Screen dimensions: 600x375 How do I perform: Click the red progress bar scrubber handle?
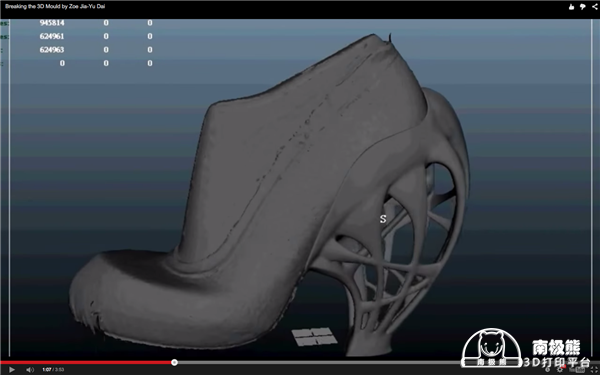pyautogui.click(x=174, y=362)
